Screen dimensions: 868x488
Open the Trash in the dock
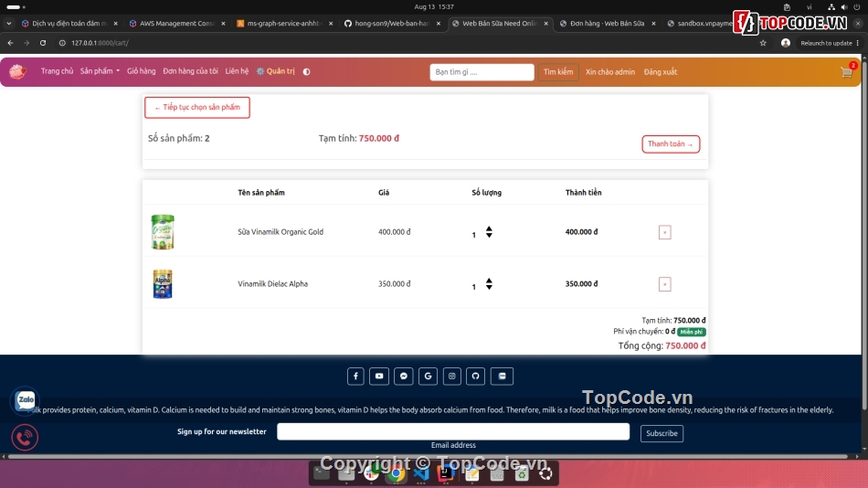tap(522, 473)
